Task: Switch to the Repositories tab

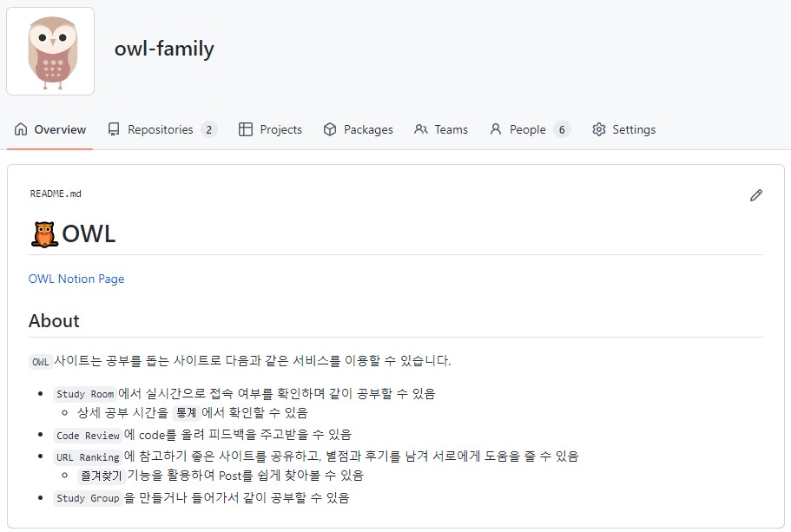Action: pyautogui.click(x=160, y=129)
